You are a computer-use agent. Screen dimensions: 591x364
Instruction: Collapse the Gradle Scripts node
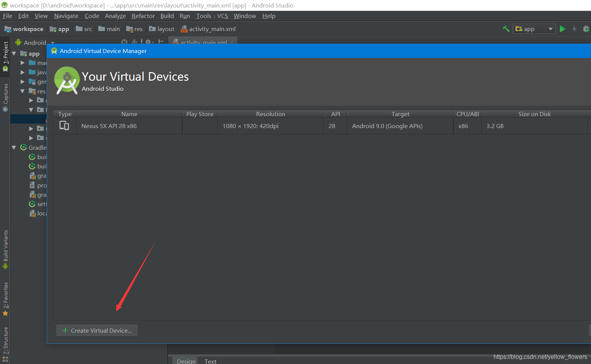point(14,147)
